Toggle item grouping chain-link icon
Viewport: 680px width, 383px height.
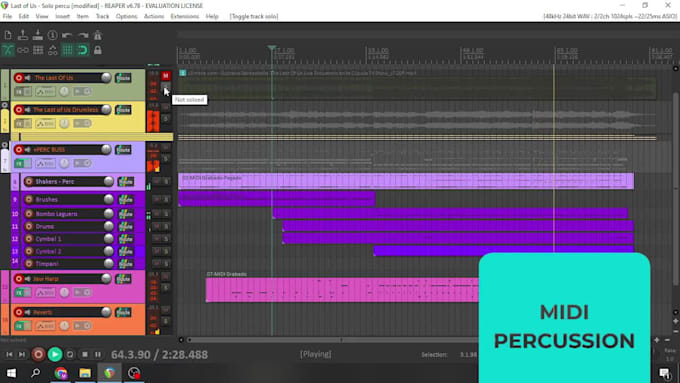coord(23,50)
